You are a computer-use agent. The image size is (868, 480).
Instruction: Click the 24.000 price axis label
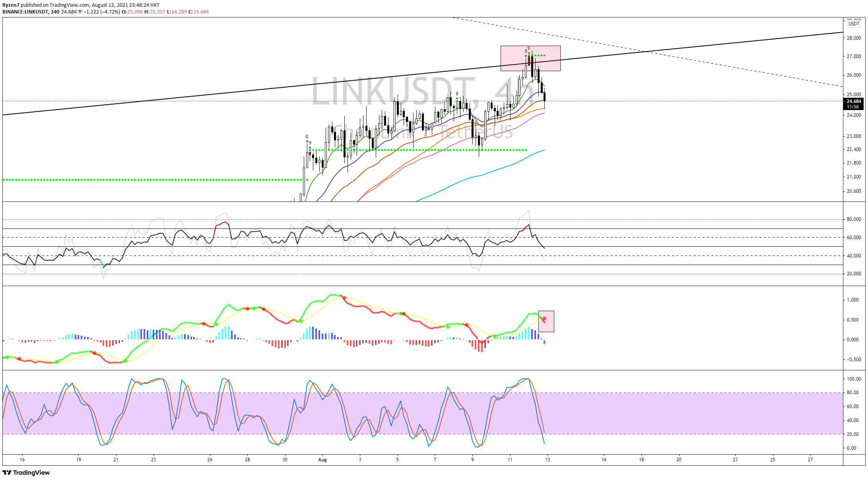pyautogui.click(x=854, y=115)
